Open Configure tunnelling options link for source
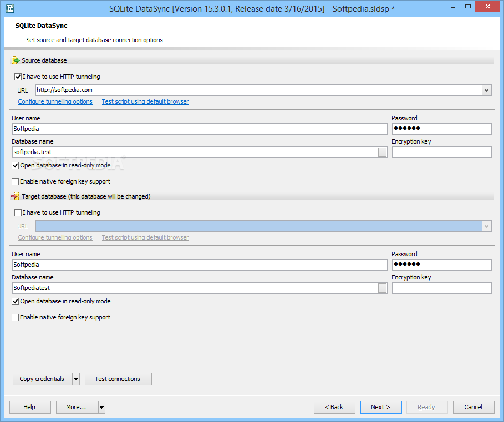This screenshot has width=504, height=422. (x=55, y=101)
